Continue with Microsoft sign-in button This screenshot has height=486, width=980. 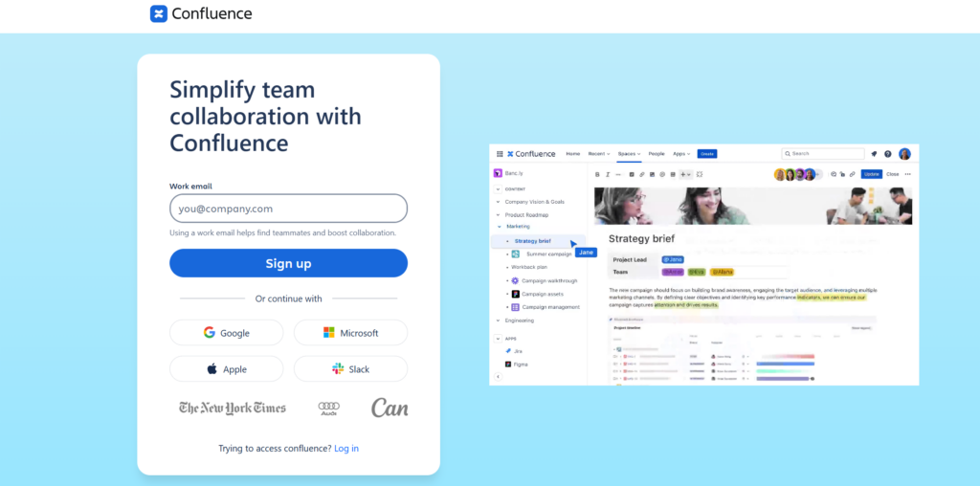(350, 332)
